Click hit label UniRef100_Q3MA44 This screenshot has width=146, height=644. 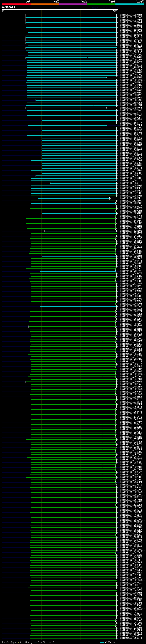(x=131, y=216)
